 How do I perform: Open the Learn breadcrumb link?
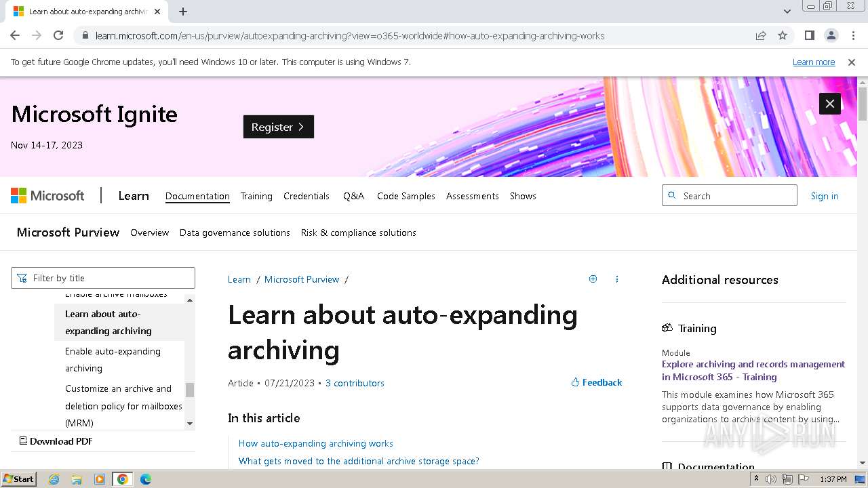click(x=239, y=279)
